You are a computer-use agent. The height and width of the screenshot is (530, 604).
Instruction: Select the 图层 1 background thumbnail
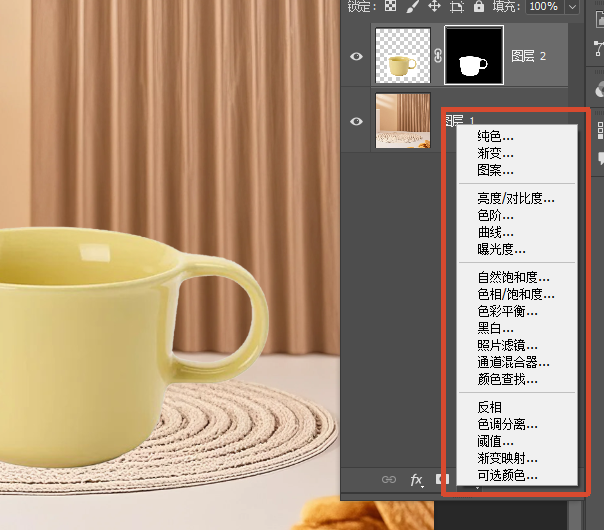403,121
